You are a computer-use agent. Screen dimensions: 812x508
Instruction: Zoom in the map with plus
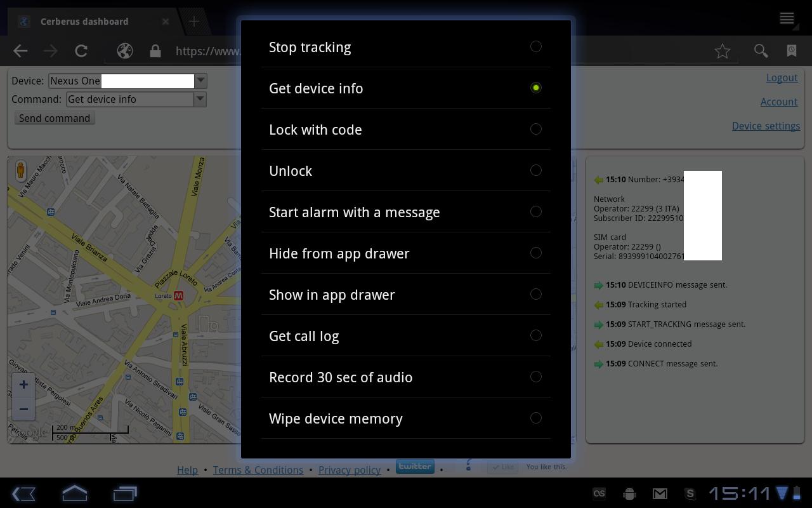pos(23,385)
